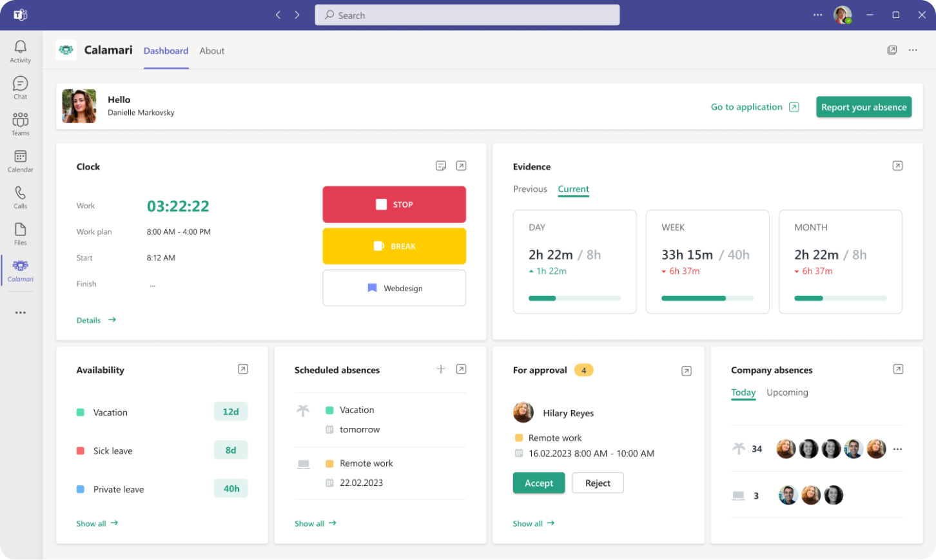Select the Vacation tomorrow scheduled absence
Screen dimensions: 936x560
click(x=380, y=420)
